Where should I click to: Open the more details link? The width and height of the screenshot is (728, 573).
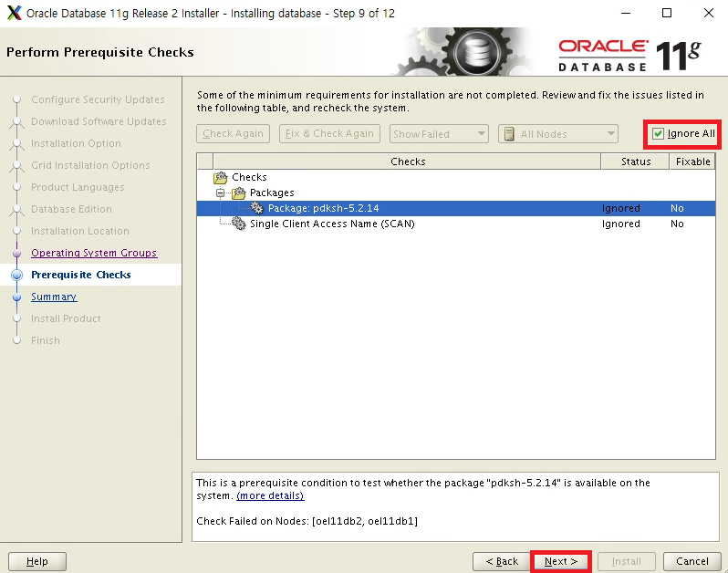coord(270,495)
